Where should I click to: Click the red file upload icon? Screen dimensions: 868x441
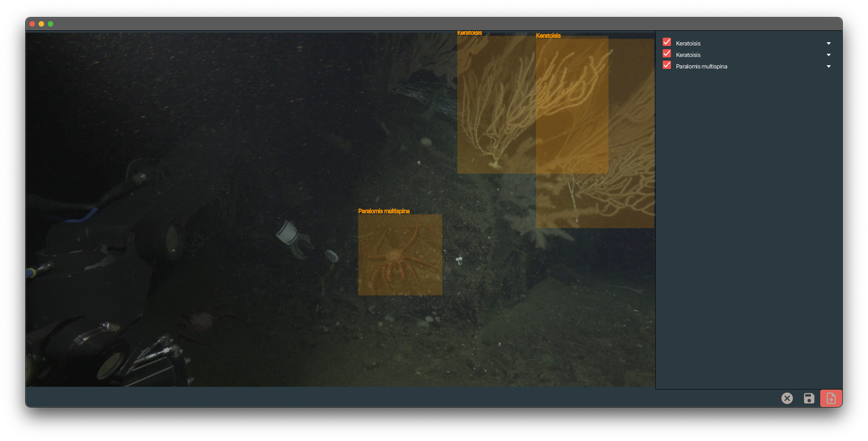click(831, 398)
